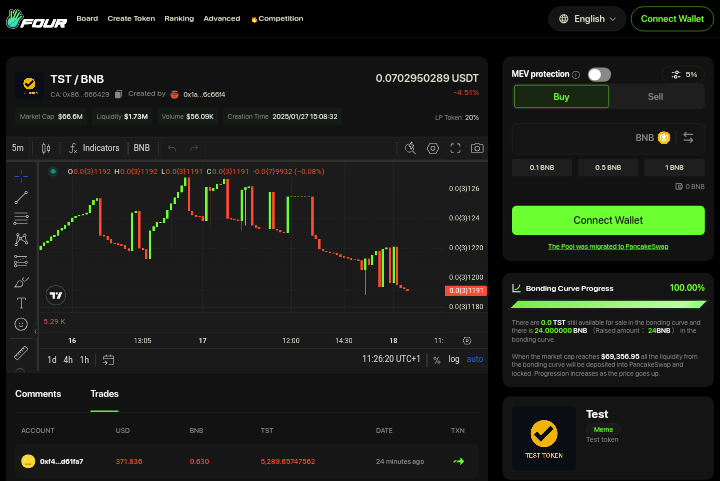
Task: Click the large green Connect Wallet button
Action: tap(608, 220)
